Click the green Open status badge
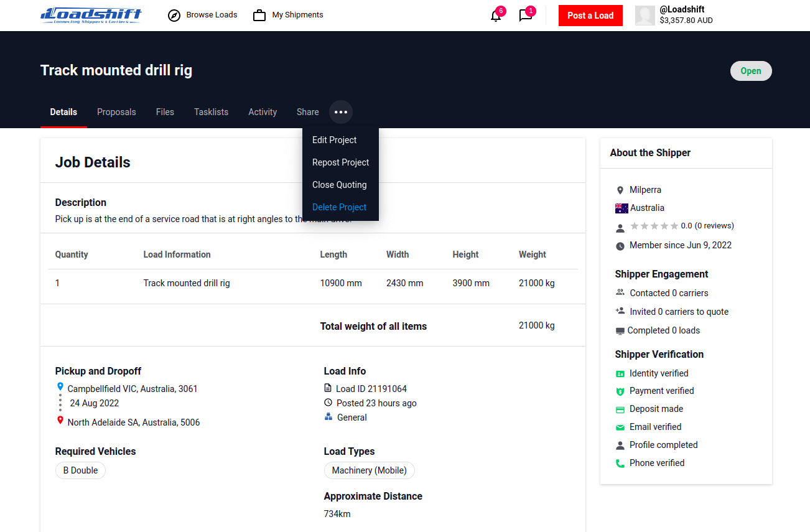The width and height of the screenshot is (810, 532). [x=751, y=70]
